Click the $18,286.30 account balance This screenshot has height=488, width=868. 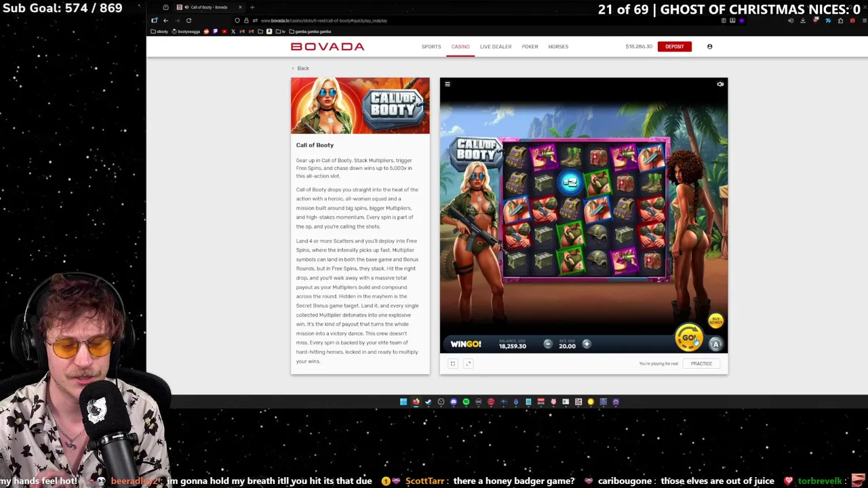click(x=639, y=47)
